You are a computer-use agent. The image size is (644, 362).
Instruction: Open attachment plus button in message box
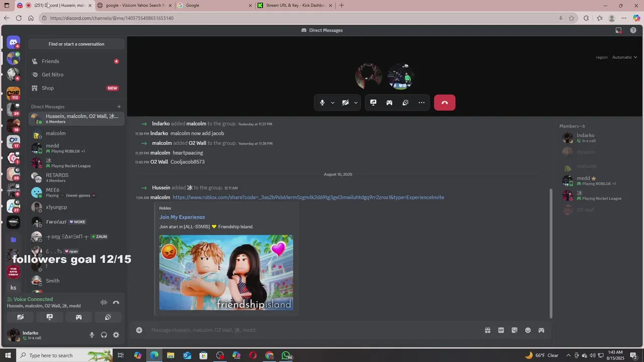pos(139,330)
